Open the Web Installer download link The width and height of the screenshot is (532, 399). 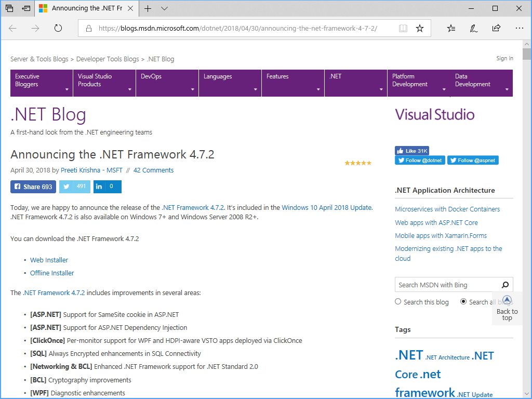49,260
